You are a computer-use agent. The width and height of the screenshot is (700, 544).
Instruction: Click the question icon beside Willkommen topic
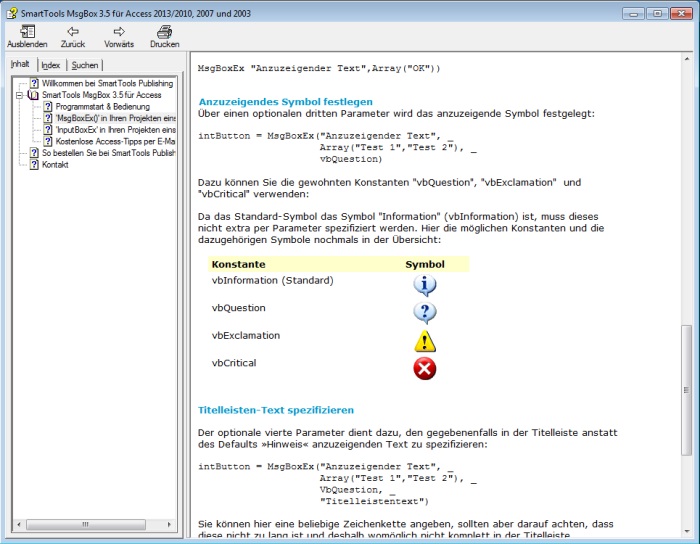34,83
